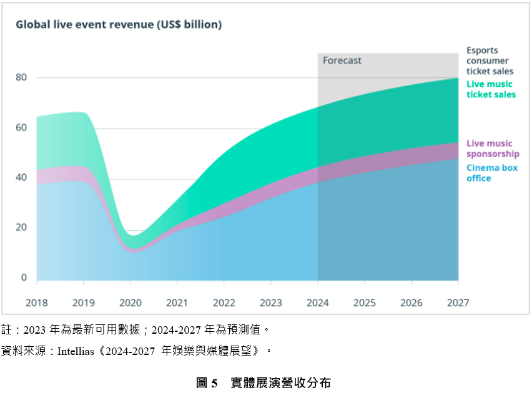
Task: Click the x-axis year 2018
Action: click(x=37, y=303)
